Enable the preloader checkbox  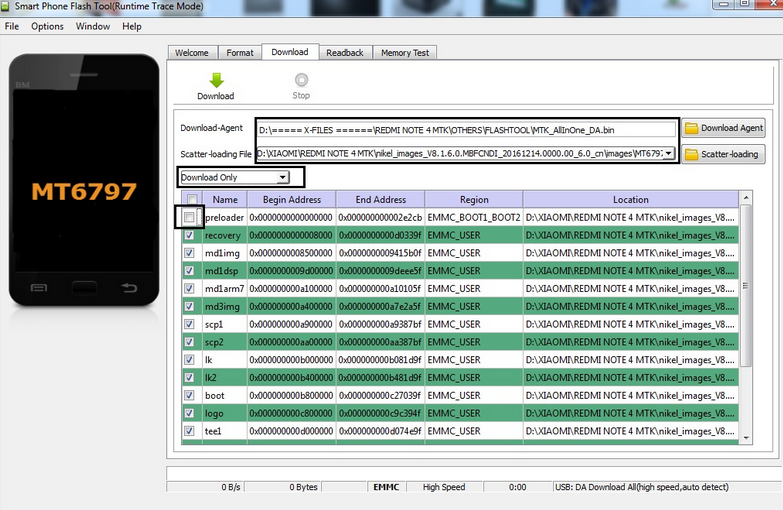pyautogui.click(x=189, y=217)
